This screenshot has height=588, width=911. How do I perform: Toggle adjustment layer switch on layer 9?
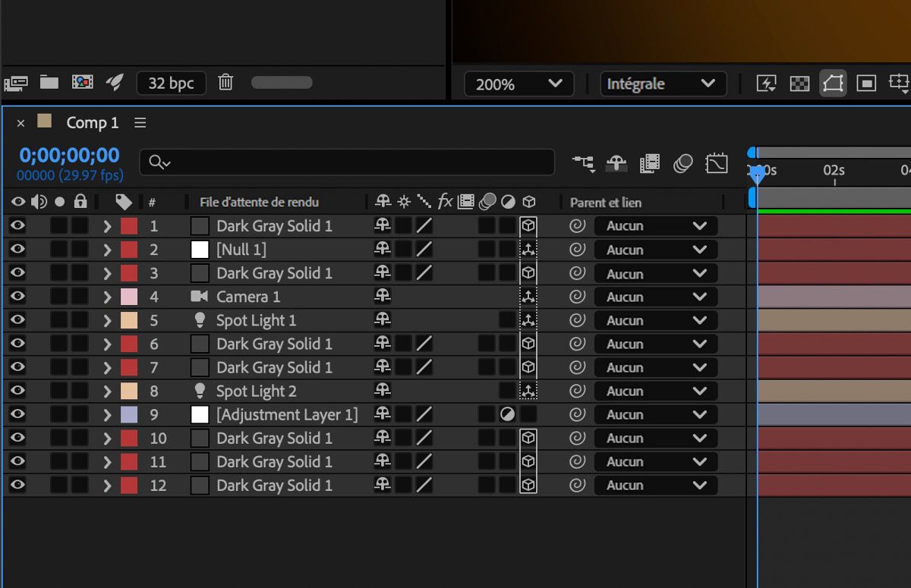click(508, 414)
